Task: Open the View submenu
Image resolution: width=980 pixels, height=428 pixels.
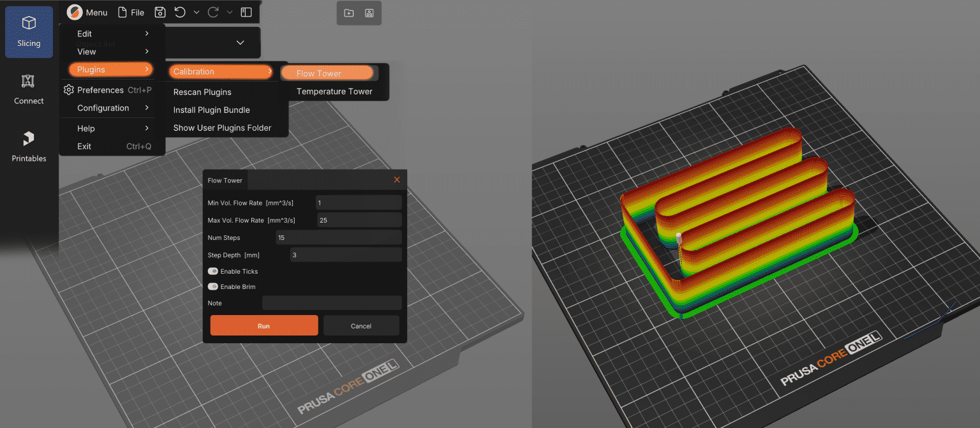Action: click(112, 52)
